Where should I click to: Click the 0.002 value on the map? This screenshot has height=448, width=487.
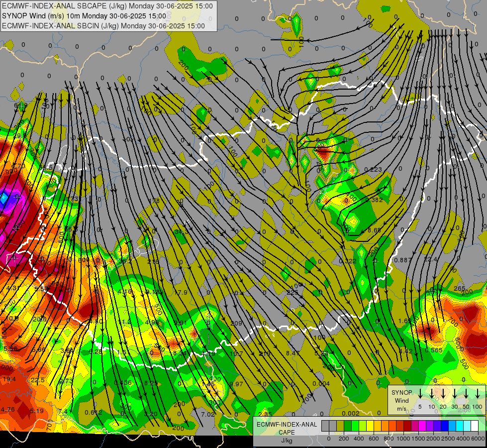(351, 414)
